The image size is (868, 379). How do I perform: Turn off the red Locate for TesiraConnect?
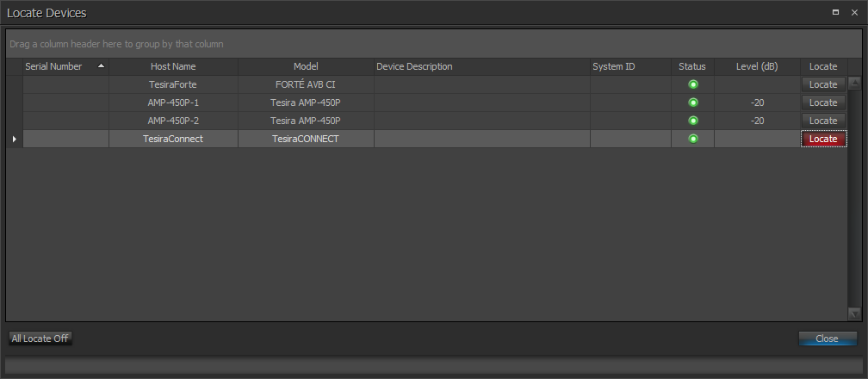823,139
